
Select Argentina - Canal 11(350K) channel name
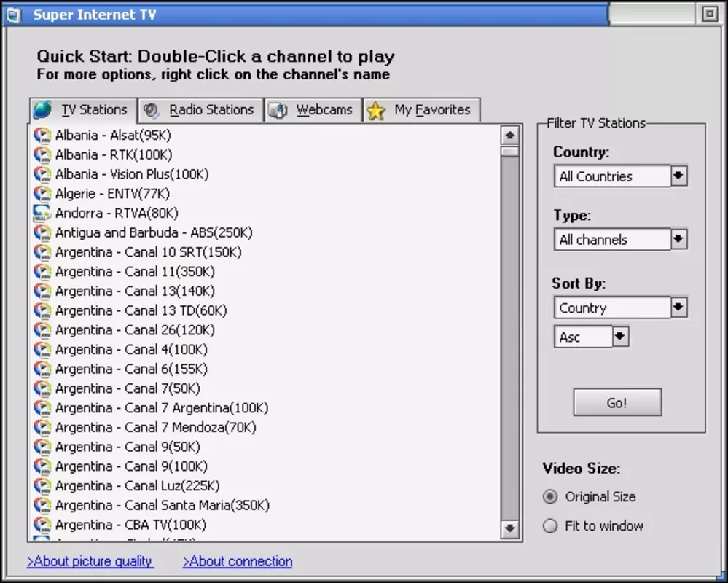coord(135,272)
